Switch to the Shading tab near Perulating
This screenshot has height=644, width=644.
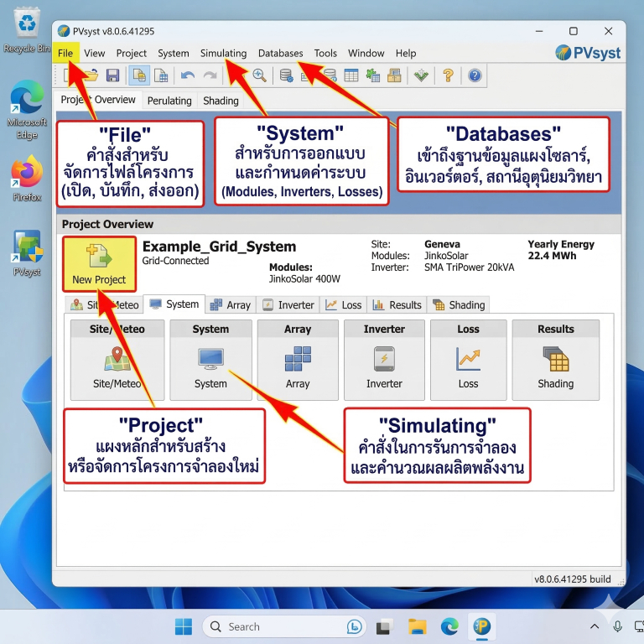221,101
